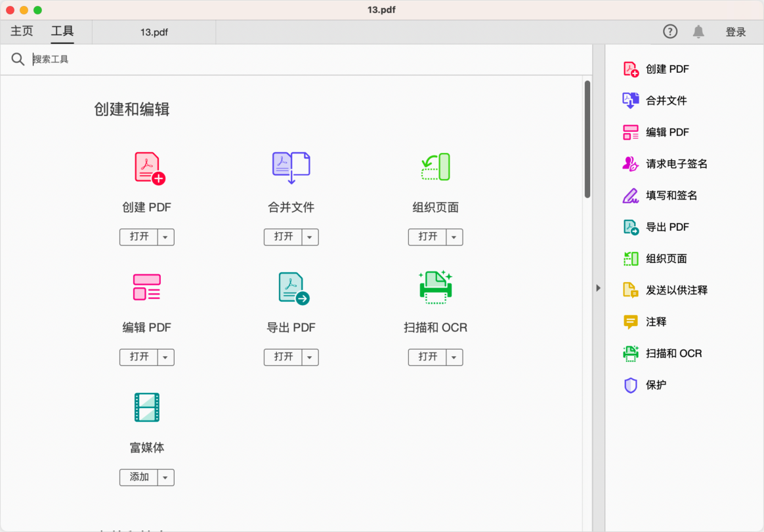The height and width of the screenshot is (532, 764).
Task: Select 创建 PDF icon in right sidebar
Action: [x=631, y=69]
